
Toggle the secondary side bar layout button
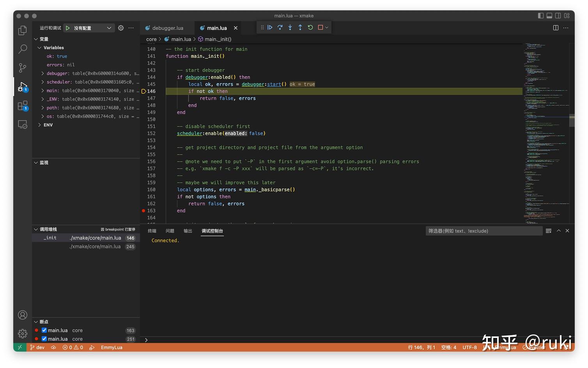[558, 16]
